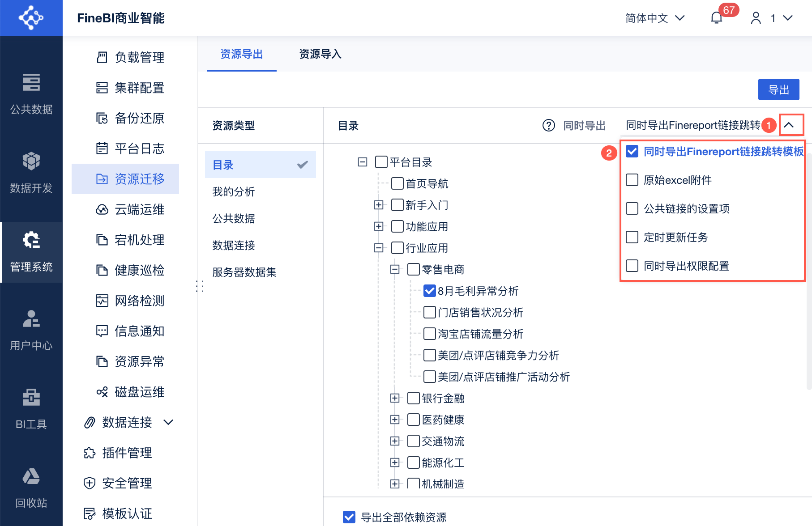
Task: Expand the 银行金融 tree node
Action: click(x=395, y=398)
